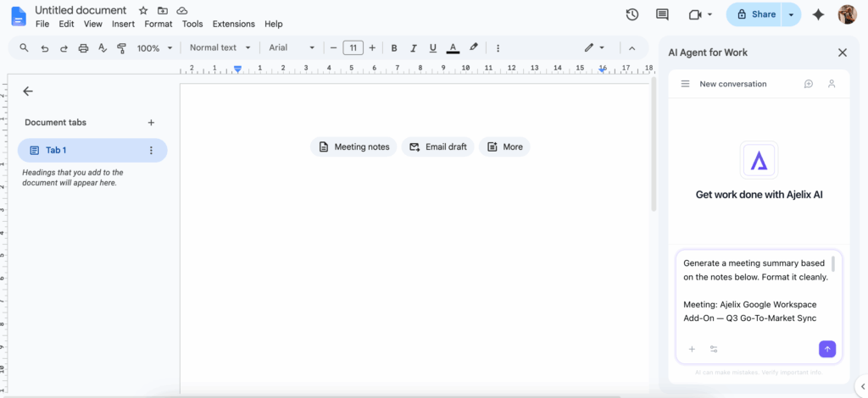868x398 pixels.
Task: Add an attachment with plus icon
Action: point(692,350)
